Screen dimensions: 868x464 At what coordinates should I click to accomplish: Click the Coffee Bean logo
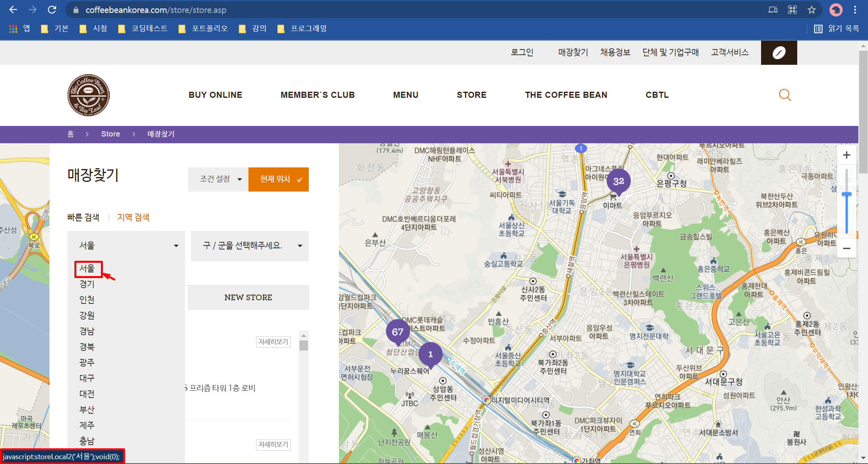tap(88, 95)
